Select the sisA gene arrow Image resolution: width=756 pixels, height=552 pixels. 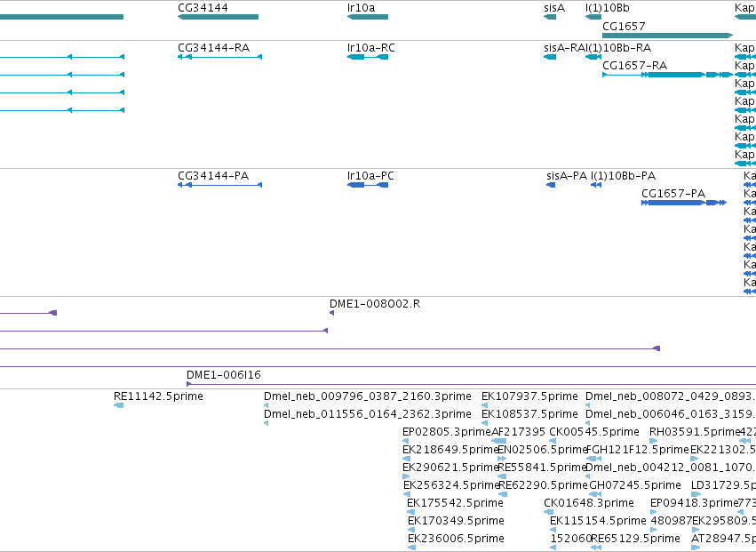pos(550,17)
